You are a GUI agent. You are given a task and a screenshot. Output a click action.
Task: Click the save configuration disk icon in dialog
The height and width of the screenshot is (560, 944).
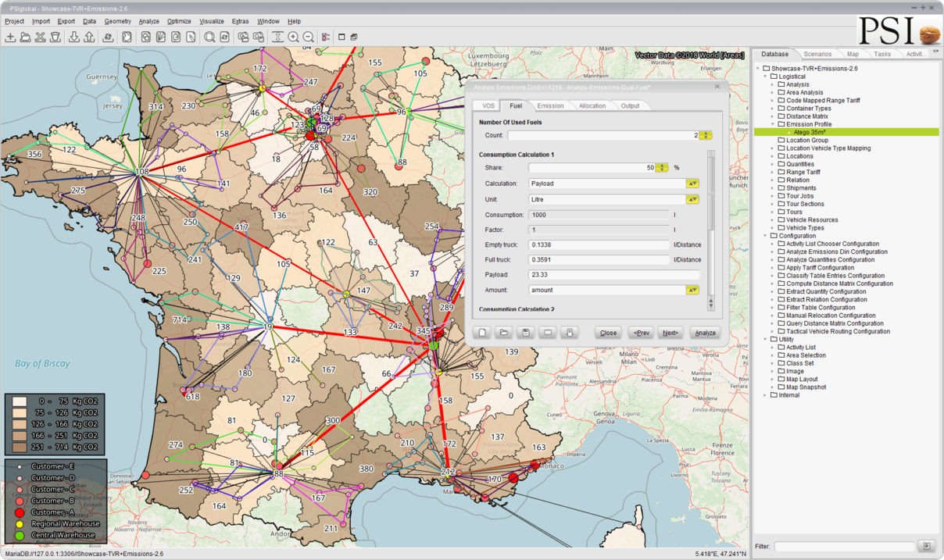click(x=526, y=333)
